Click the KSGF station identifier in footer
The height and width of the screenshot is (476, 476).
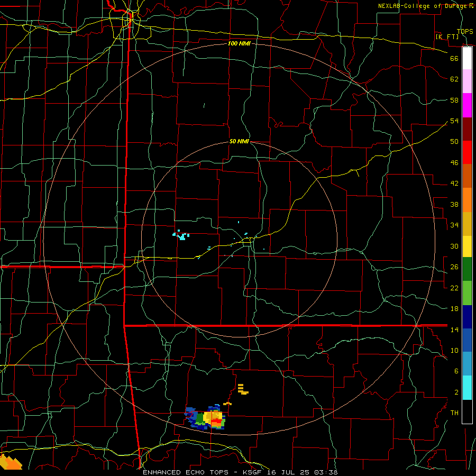click(252, 472)
